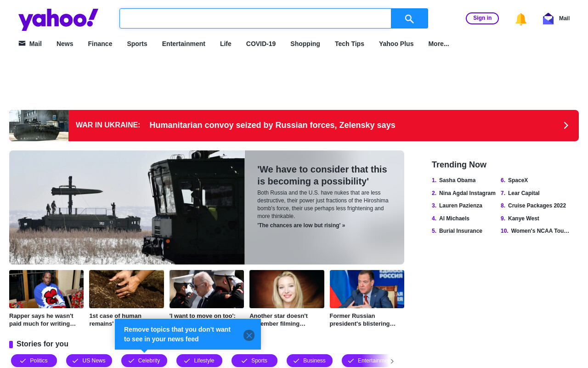
Task: Read the former Russian president's blistering story
Action: 362,320
